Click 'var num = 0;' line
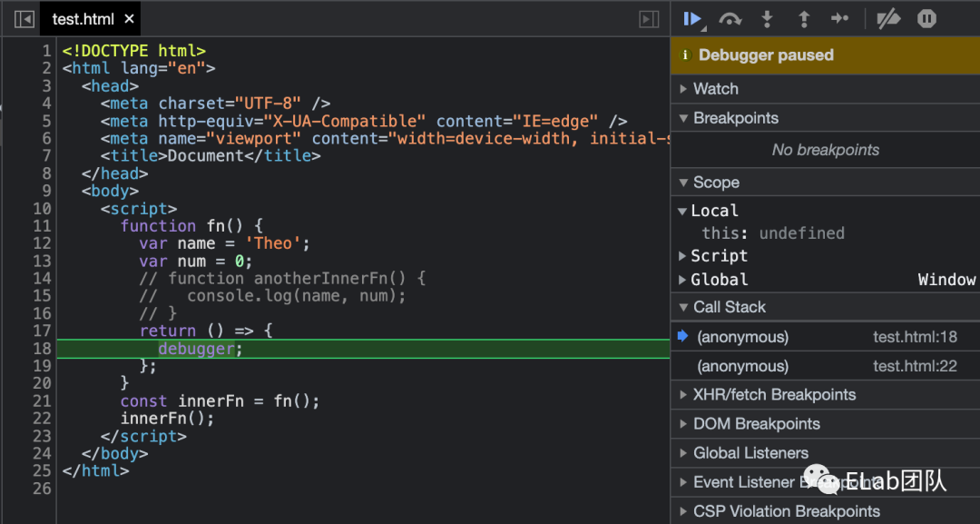Image resolution: width=980 pixels, height=524 pixels. coord(196,261)
